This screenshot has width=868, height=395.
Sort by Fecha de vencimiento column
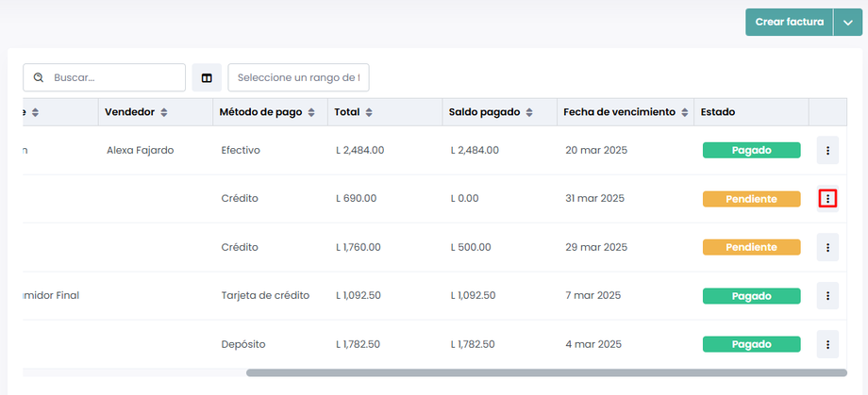(x=683, y=112)
